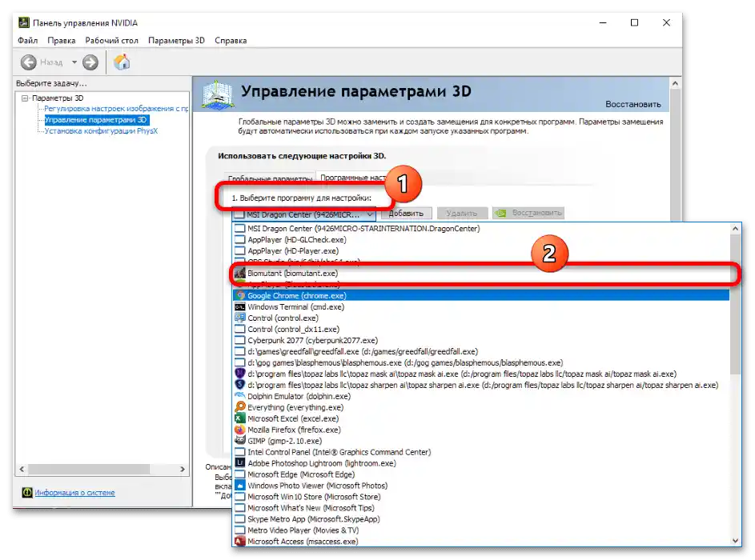
Task: Select AppPlayer (HD-GLCheck.exe) entry
Action: coord(481,239)
